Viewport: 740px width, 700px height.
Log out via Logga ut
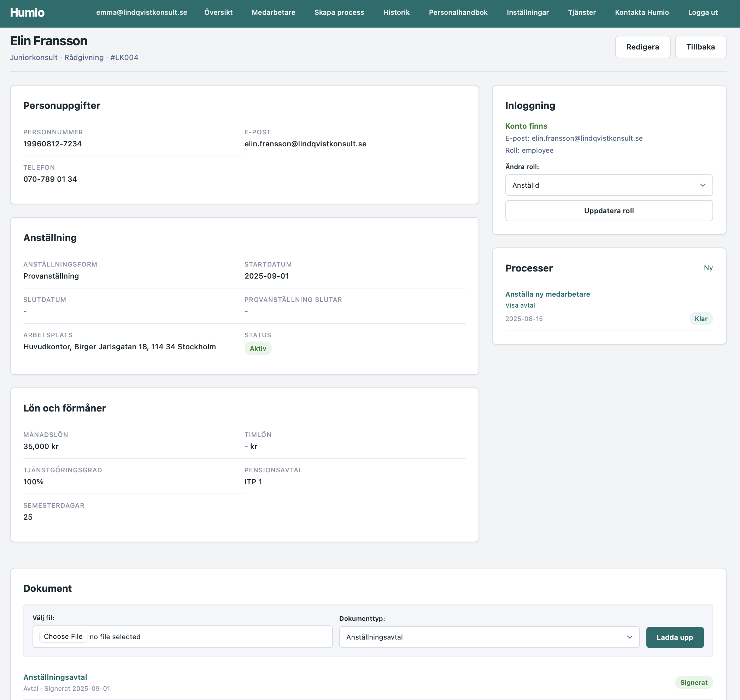[x=703, y=12]
